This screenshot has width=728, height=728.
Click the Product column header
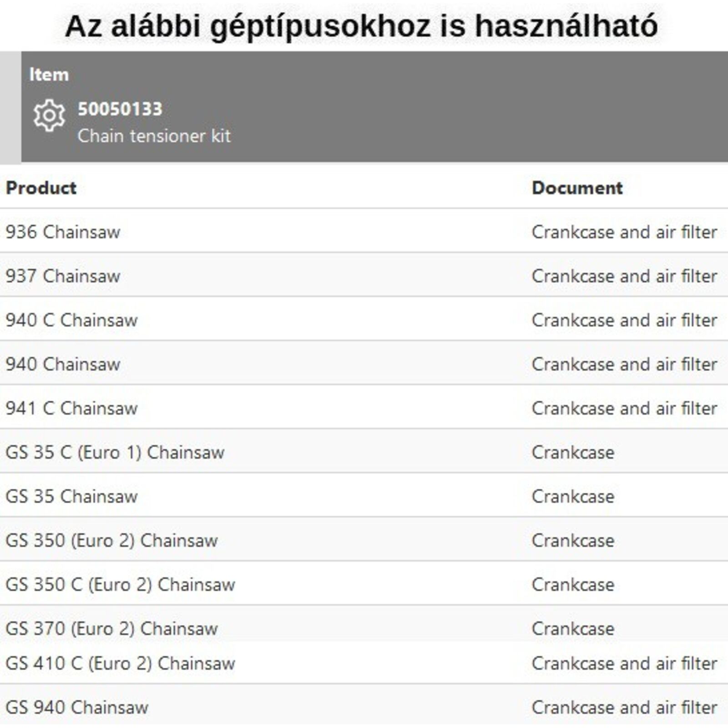(41, 188)
